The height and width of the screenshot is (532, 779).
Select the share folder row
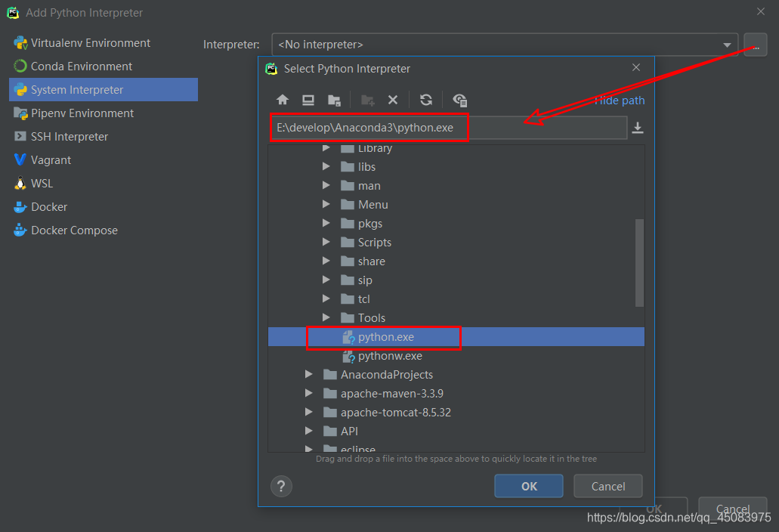[x=456, y=261]
